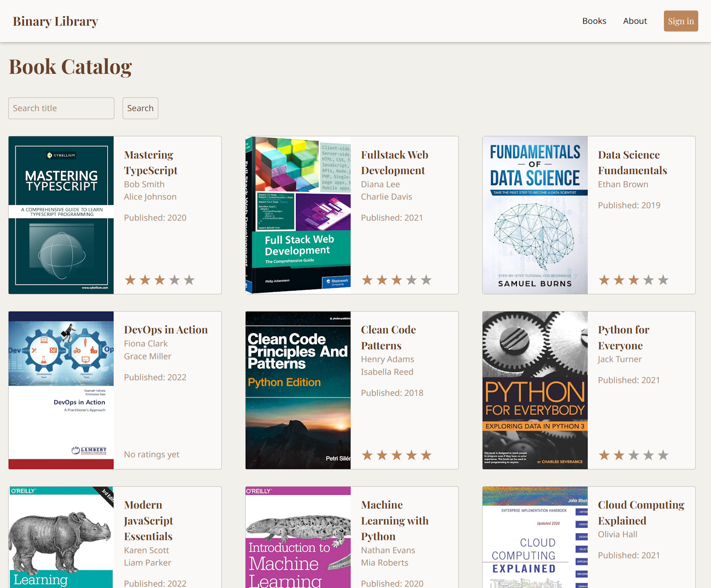711x588 pixels.
Task: Select the DevOps in Action title
Action: click(x=165, y=329)
